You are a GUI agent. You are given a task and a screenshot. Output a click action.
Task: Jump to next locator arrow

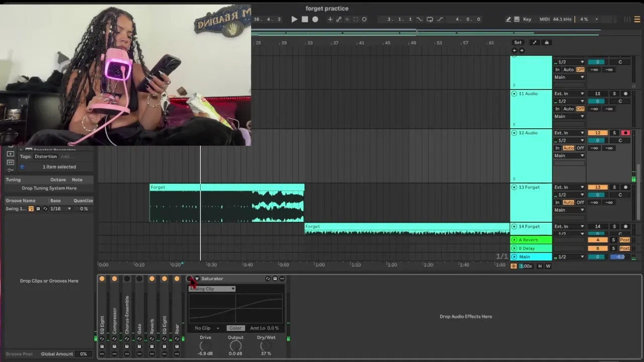(521, 50)
